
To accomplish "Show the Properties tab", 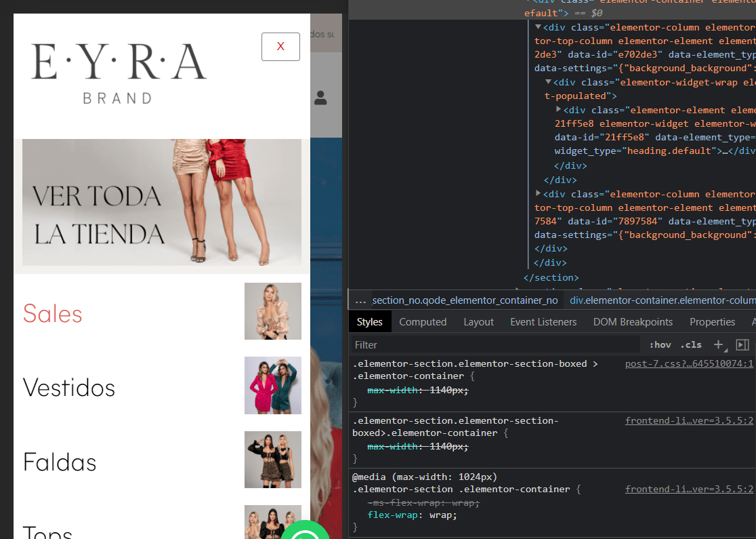I will 712,322.
